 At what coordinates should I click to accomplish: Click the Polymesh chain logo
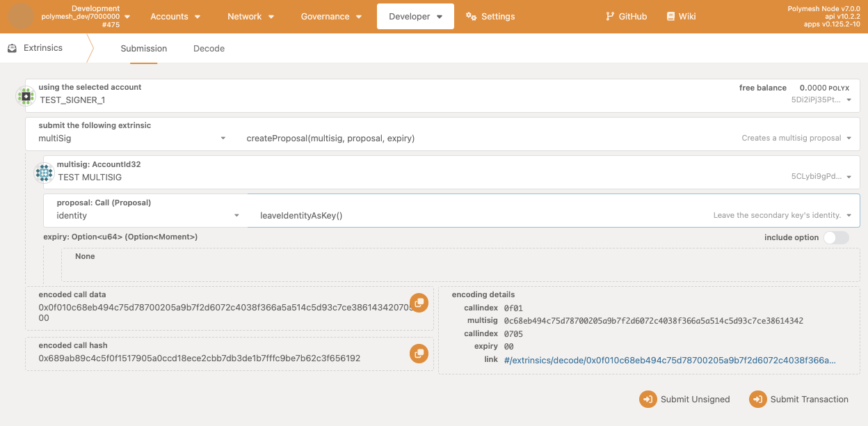pyautogui.click(x=21, y=16)
